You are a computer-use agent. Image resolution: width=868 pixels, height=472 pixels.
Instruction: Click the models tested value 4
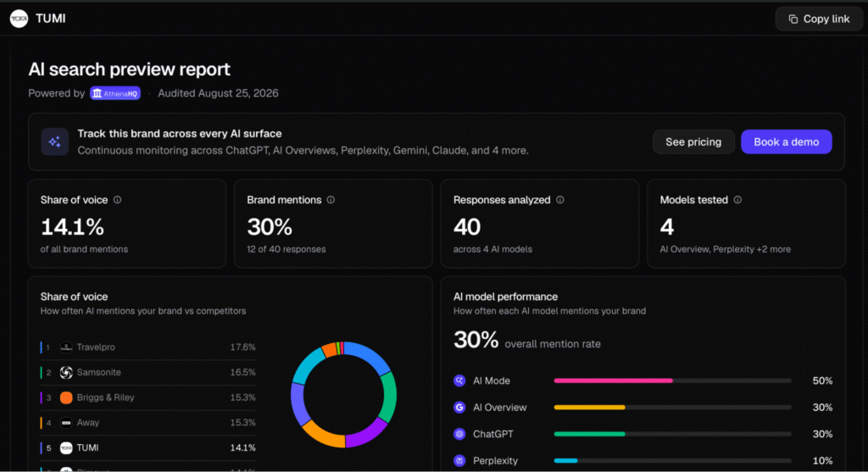point(667,227)
